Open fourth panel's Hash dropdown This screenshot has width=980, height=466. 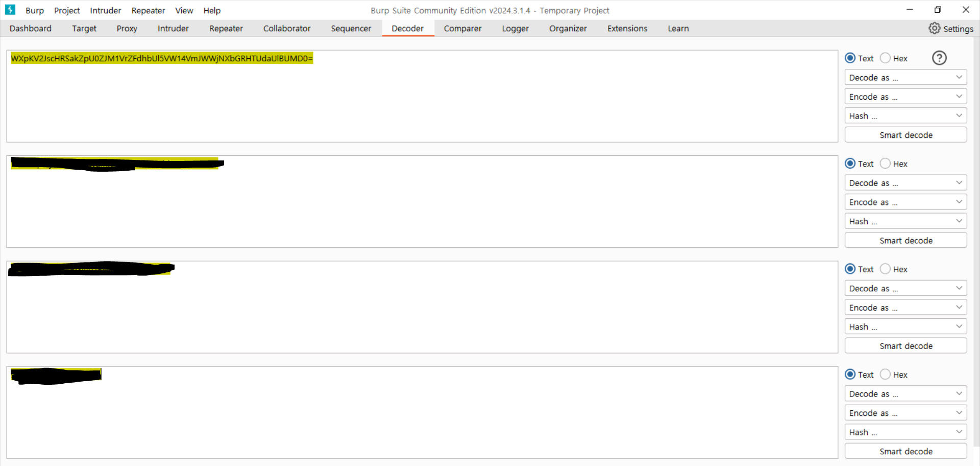[x=905, y=432]
